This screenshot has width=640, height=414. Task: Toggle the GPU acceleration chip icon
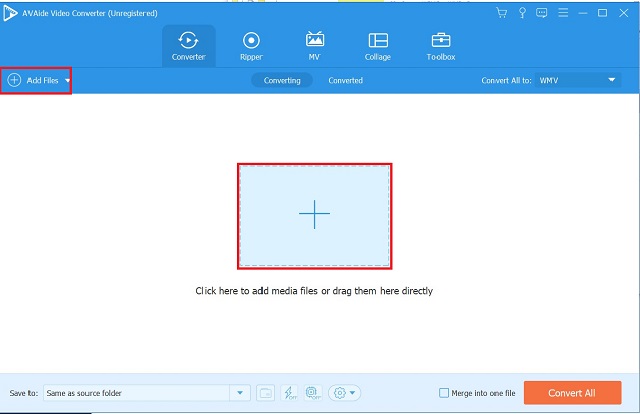click(x=312, y=393)
